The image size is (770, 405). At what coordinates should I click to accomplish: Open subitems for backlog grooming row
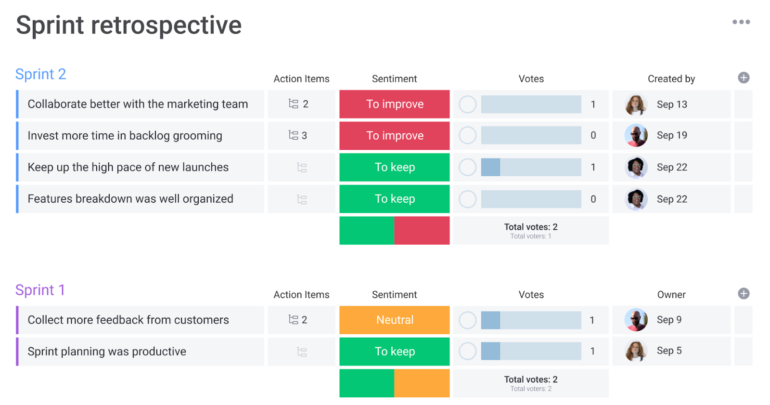tap(298, 136)
